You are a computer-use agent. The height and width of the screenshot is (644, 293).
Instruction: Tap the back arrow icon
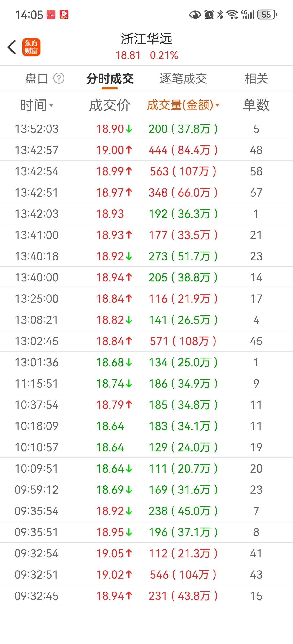pyautogui.click(x=12, y=47)
